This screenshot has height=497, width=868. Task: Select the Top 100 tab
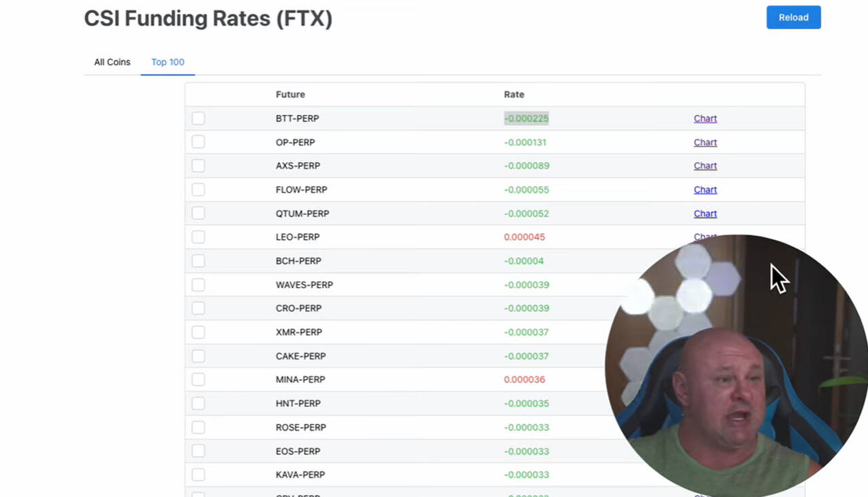(x=167, y=62)
